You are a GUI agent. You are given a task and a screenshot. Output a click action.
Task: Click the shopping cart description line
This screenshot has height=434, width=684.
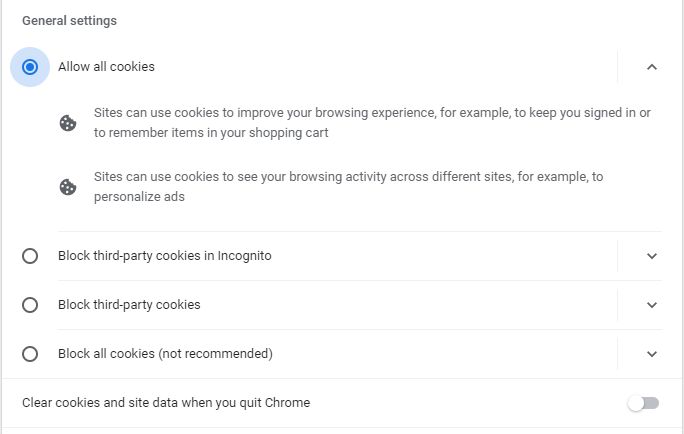click(x=211, y=133)
